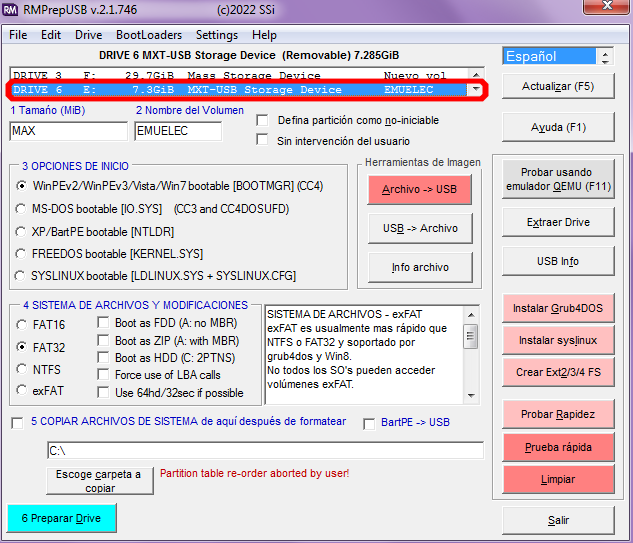Select XP/BartPE bootable [NTLDR] option

(20, 232)
